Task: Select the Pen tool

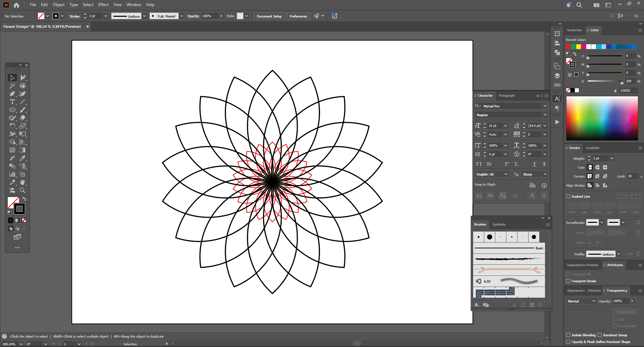Action: (x=12, y=94)
